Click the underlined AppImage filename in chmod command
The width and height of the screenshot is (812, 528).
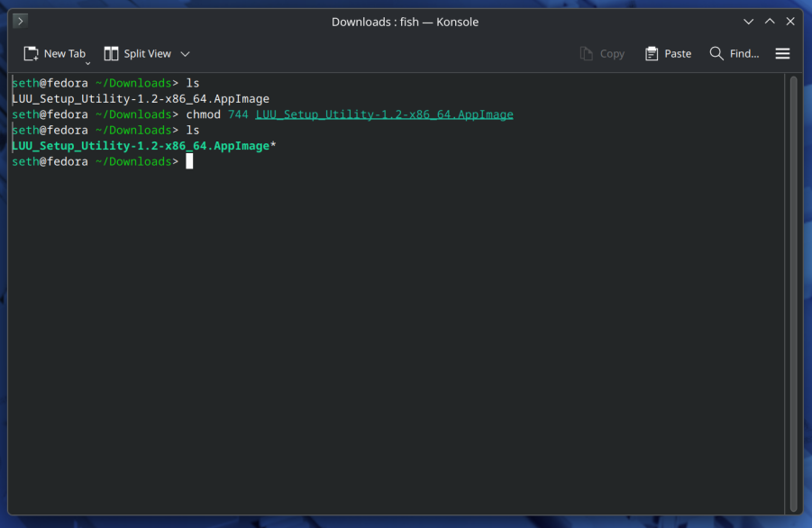(x=384, y=114)
